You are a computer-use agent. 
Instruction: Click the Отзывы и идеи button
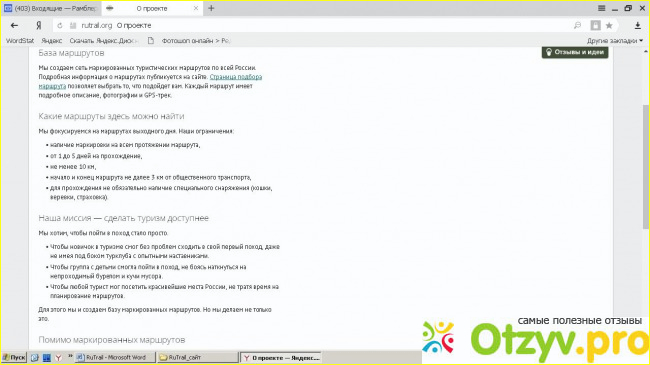[x=575, y=52]
